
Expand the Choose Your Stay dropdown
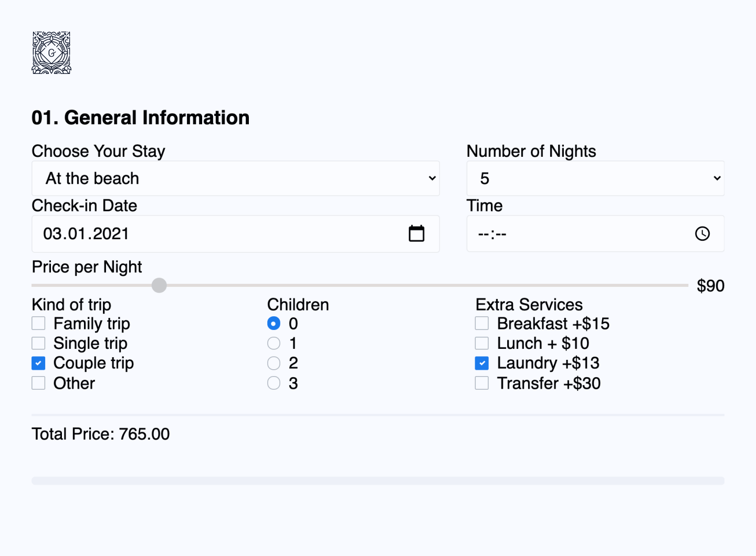coord(236,178)
